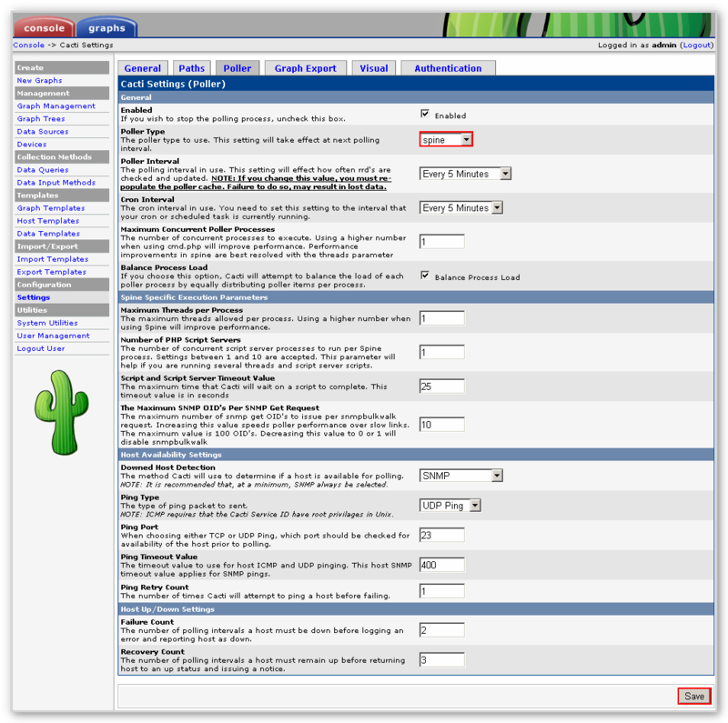Save the poller settings
This screenshot has width=728, height=723.
pos(694,696)
